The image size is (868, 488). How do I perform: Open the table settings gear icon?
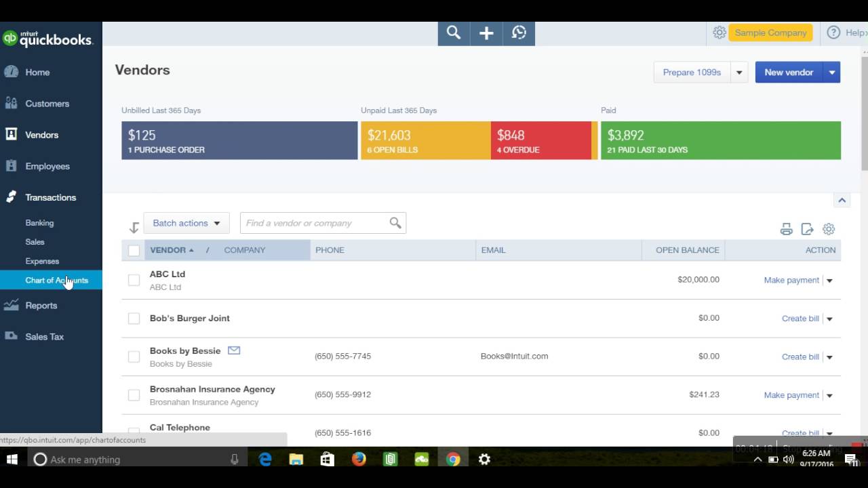[829, 229]
